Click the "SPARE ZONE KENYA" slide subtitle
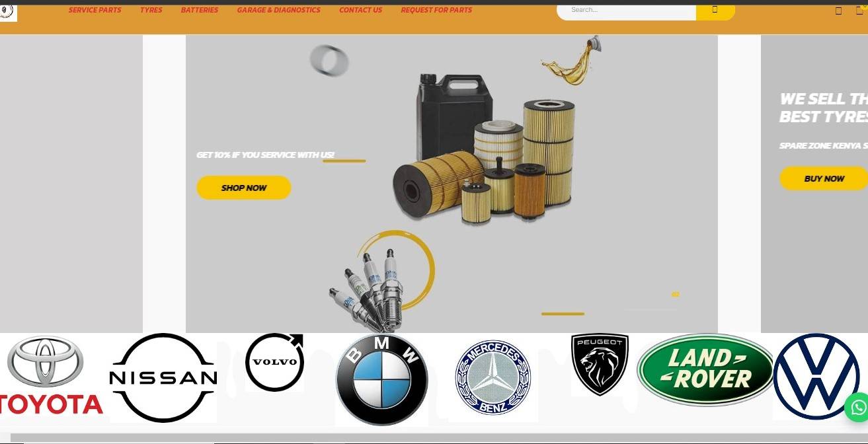The height and width of the screenshot is (444, 868). [824, 145]
